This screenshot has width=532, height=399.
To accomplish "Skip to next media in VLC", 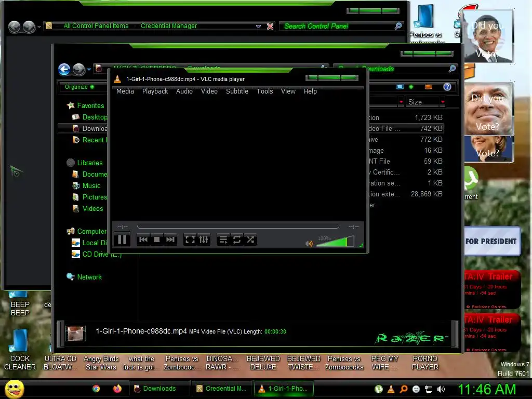I will pos(170,240).
